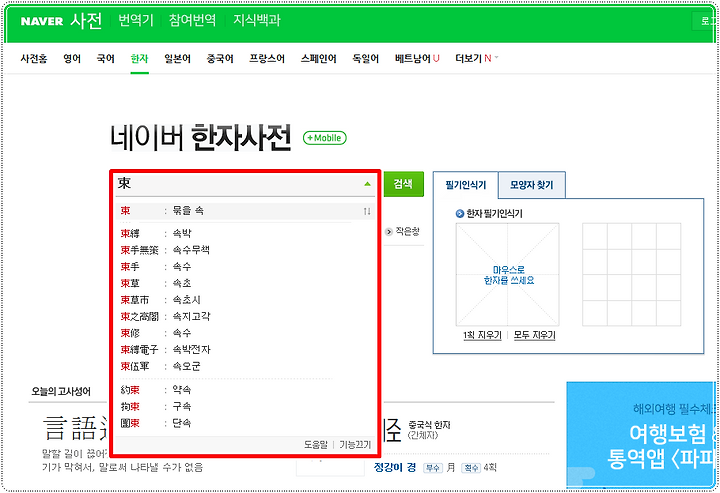
Task: Click the green 검색 button
Action: coord(403,184)
